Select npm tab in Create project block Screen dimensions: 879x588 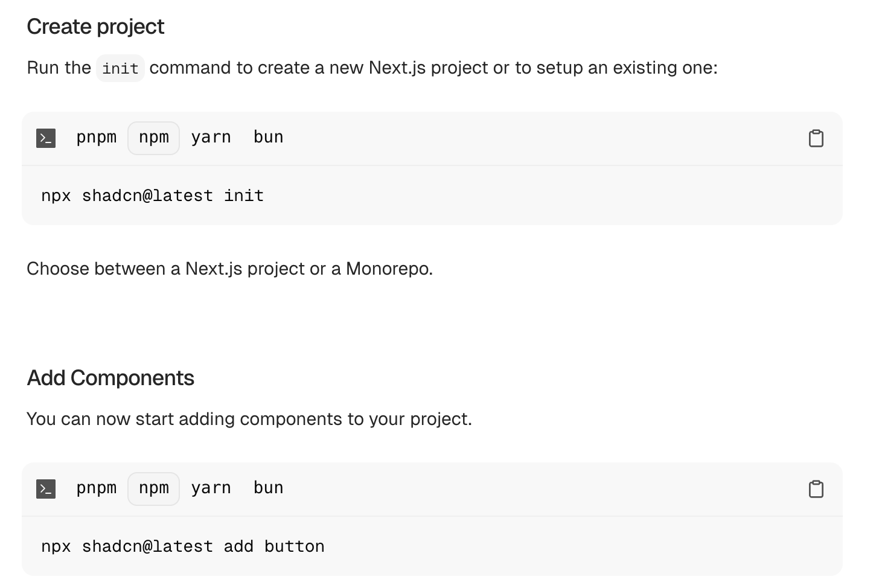point(153,138)
